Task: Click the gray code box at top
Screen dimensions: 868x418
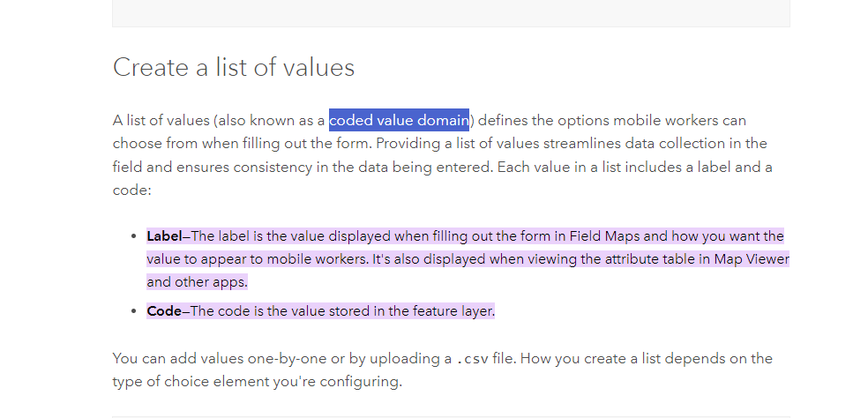Action: pos(451,12)
